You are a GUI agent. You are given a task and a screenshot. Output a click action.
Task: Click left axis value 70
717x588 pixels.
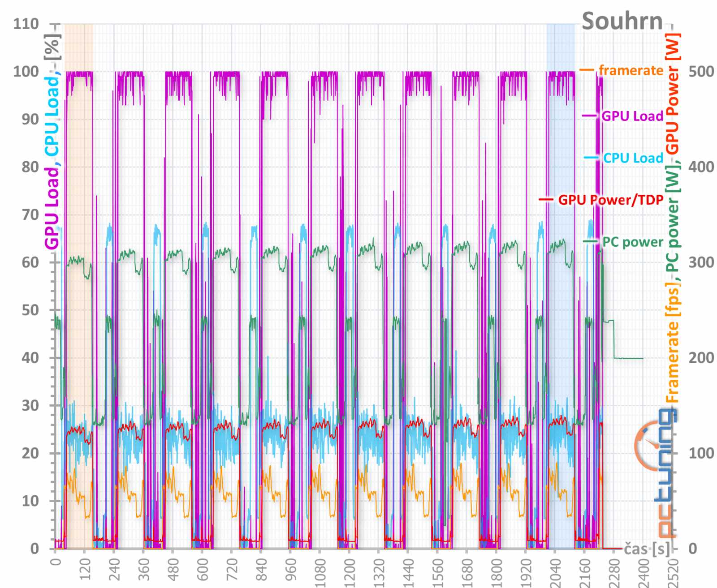click(30, 215)
